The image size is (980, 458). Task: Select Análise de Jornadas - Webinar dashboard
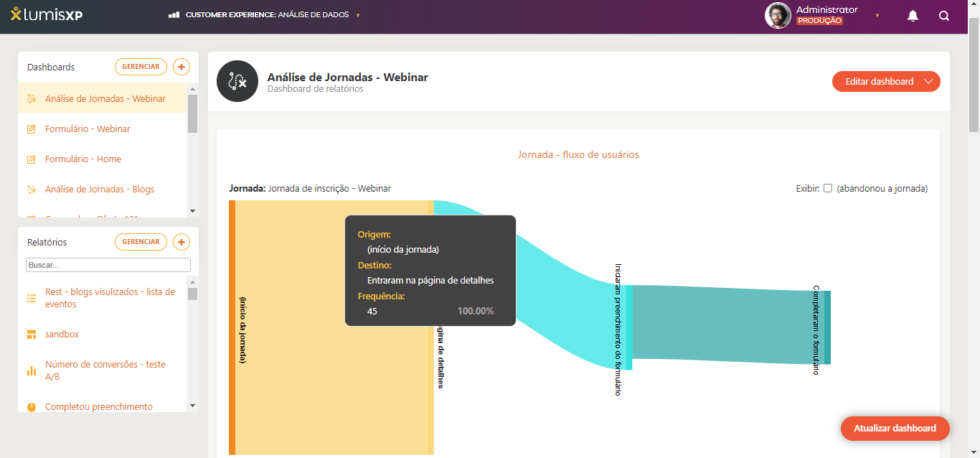[103, 99]
